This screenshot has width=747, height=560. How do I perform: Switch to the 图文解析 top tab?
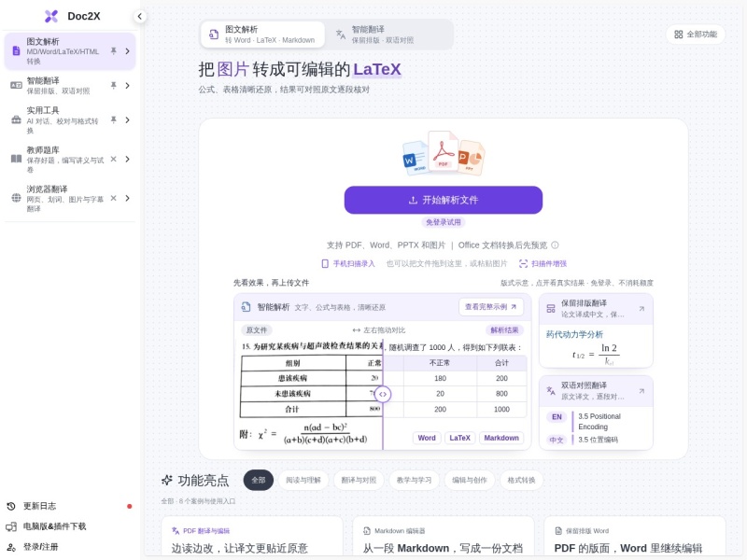click(262, 35)
